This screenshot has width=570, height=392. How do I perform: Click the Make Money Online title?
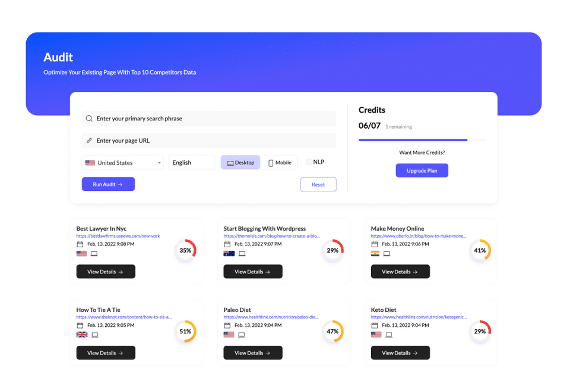tap(397, 229)
